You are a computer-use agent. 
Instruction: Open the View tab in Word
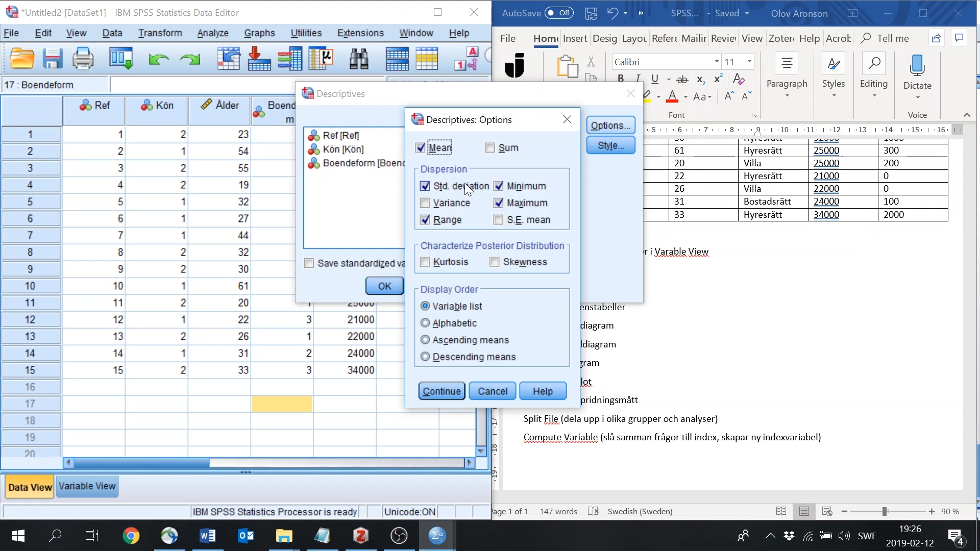(x=752, y=38)
